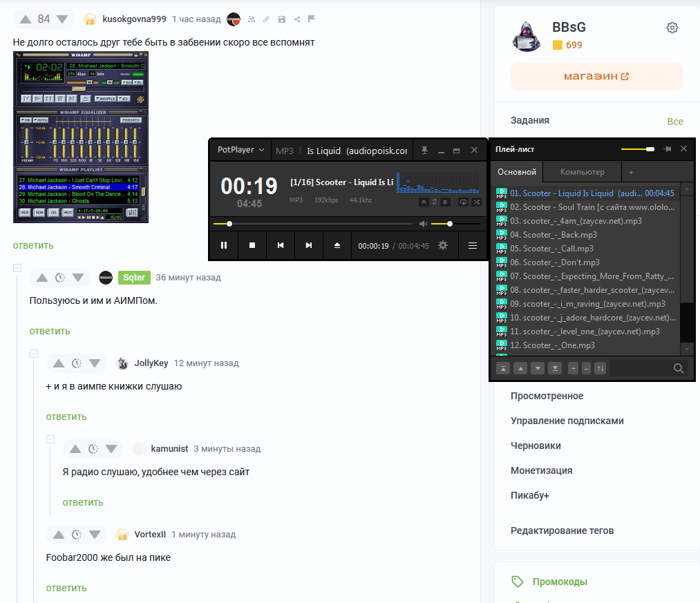Add new playlist tab with plus

(x=632, y=172)
